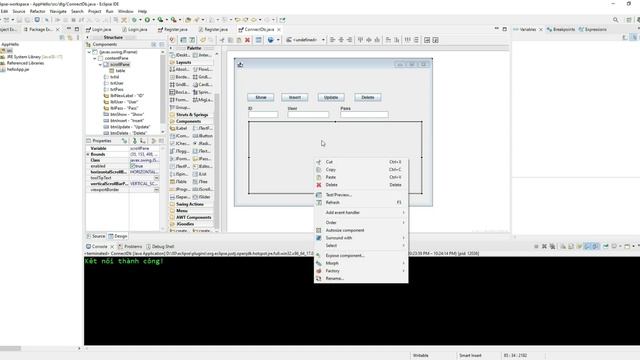Collapse the contentPane tree node
The height and width of the screenshot is (360, 640).
pos(95,58)
